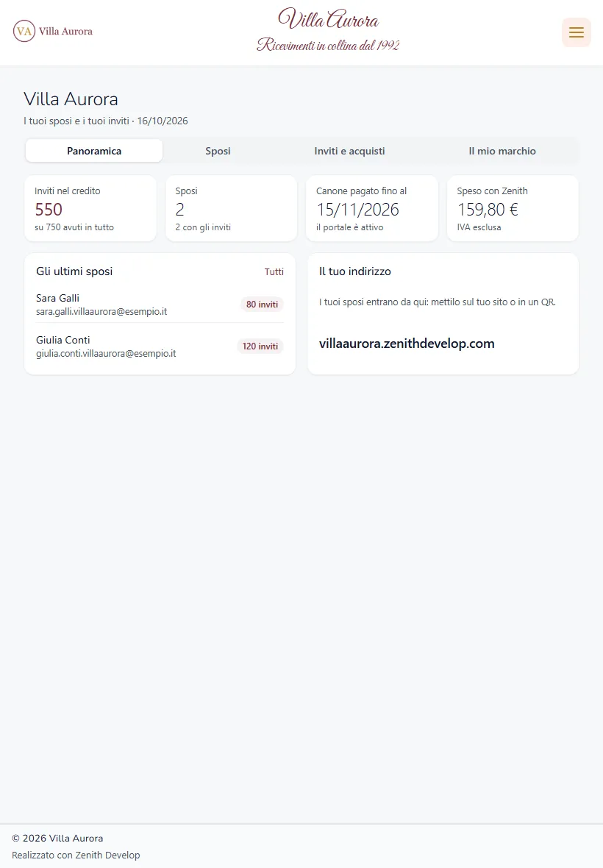Switch to the Panoramica tab

tap(94, 151)
